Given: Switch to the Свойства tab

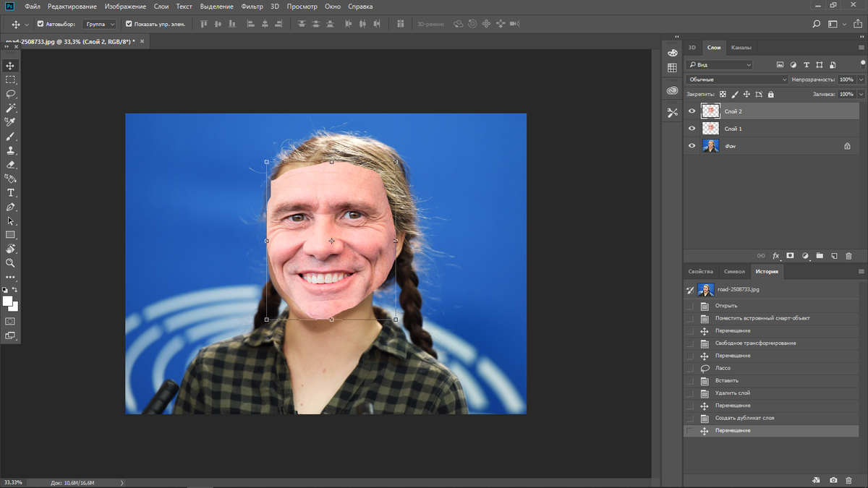Looking at the screenshot, I should coord(700,272).
